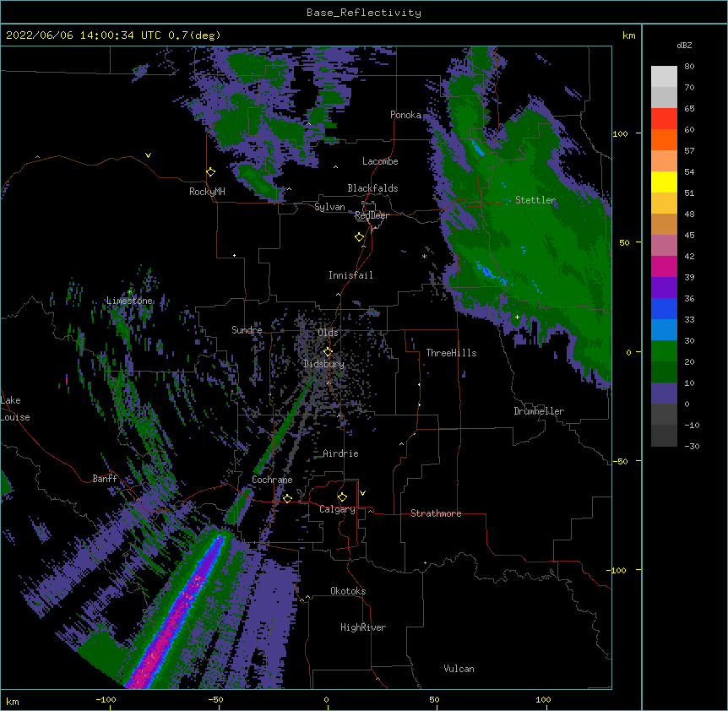Click the Sylvan label

pos(329,207)
